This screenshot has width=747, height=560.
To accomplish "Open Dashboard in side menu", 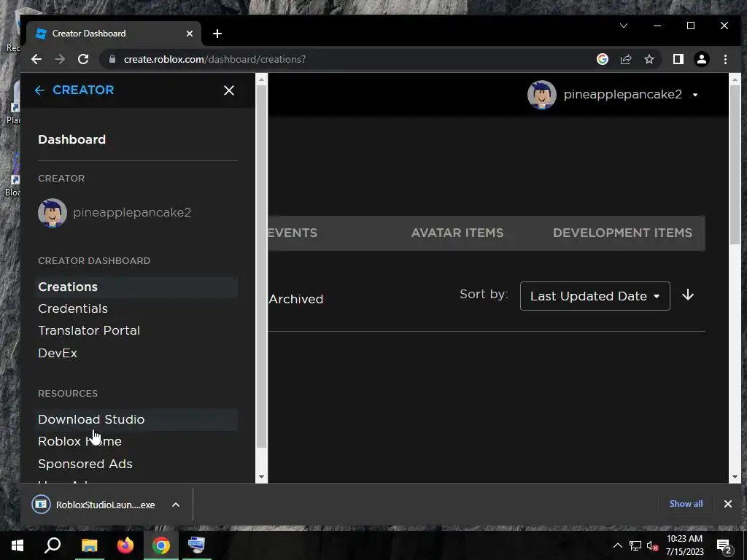I will pos(72,139).
